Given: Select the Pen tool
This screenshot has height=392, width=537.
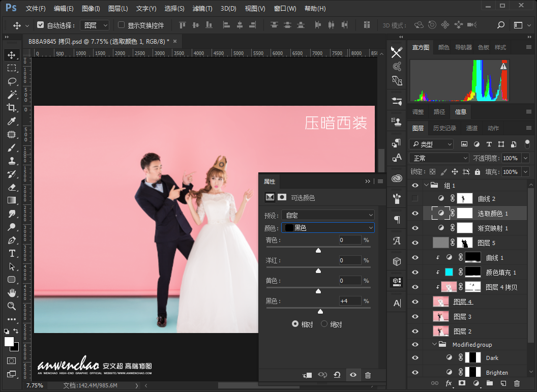Looking at the screenshot, I should [x=12, y=240].
